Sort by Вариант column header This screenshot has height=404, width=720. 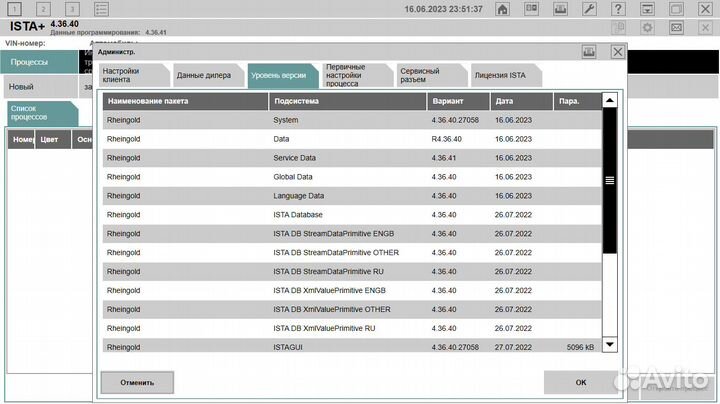tap(458, 101)
